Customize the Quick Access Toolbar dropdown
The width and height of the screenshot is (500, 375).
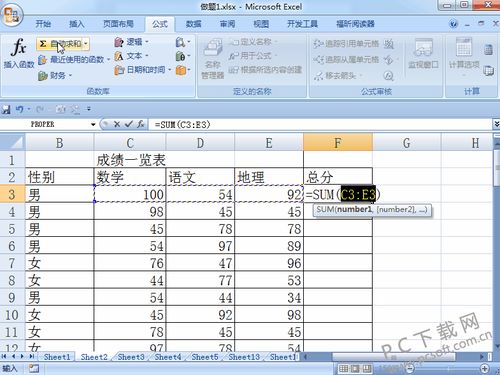(x=89, y=109)
